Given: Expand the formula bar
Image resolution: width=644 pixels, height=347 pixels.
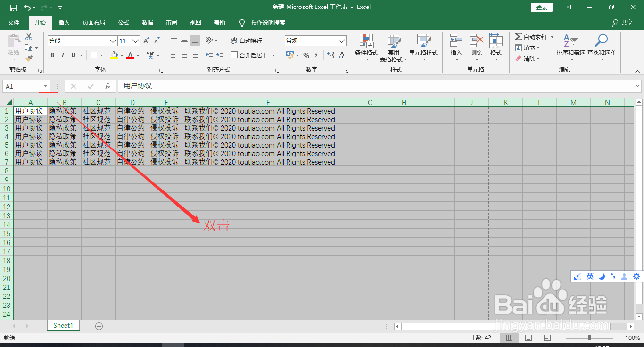Looking at the screenshot, I should (x=638, y=86).
